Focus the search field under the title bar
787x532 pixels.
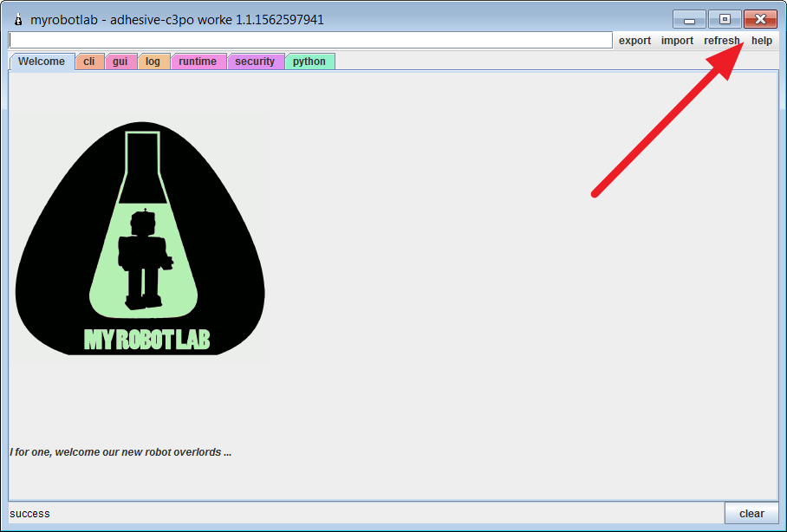pyautogui.click(x=310, y=40)
